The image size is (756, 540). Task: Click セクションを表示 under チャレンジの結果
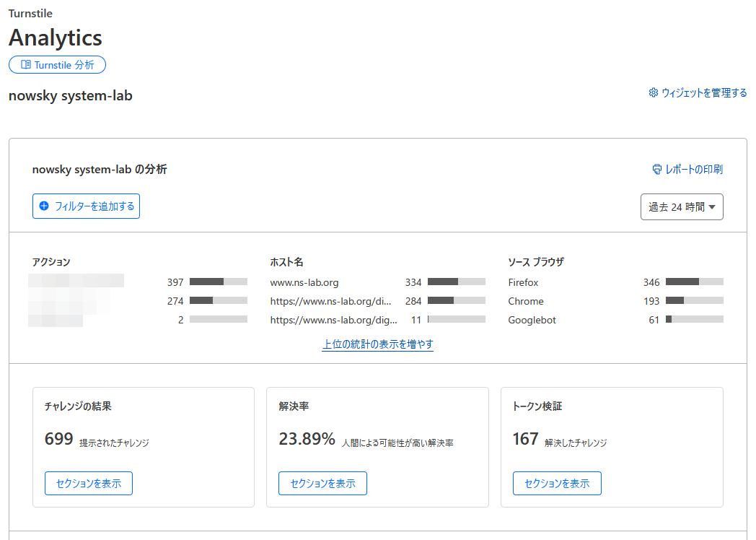click(x=89, y=484)
